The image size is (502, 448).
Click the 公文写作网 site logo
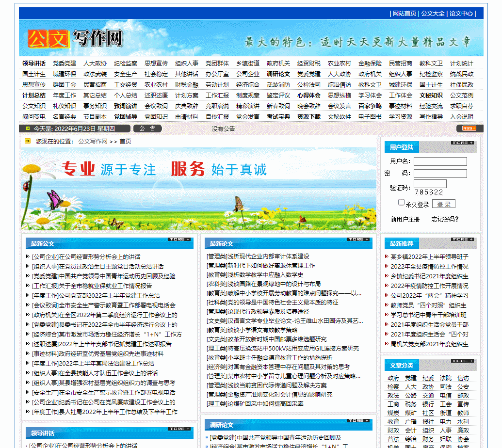click(x=76, y=38)
